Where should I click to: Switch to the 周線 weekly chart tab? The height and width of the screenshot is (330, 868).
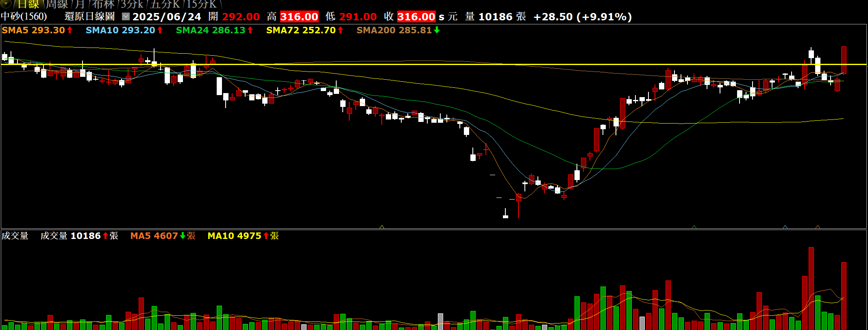pos(57,4)
